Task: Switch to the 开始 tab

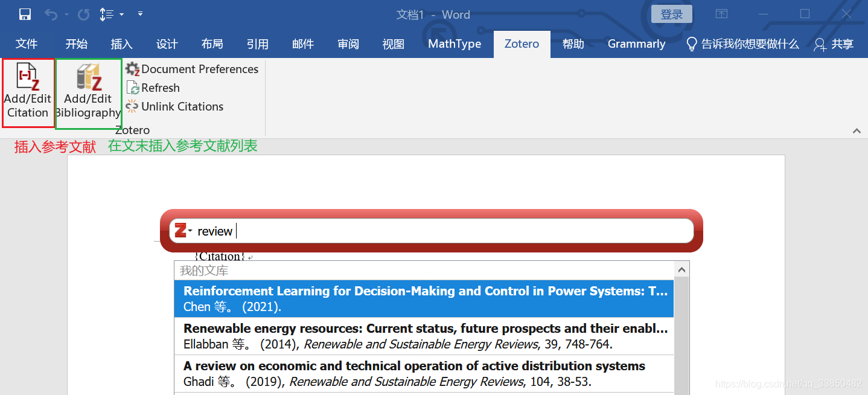Action: 77,43
